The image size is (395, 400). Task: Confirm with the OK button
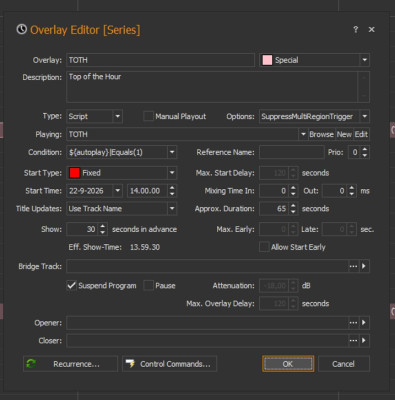point(288,364)
